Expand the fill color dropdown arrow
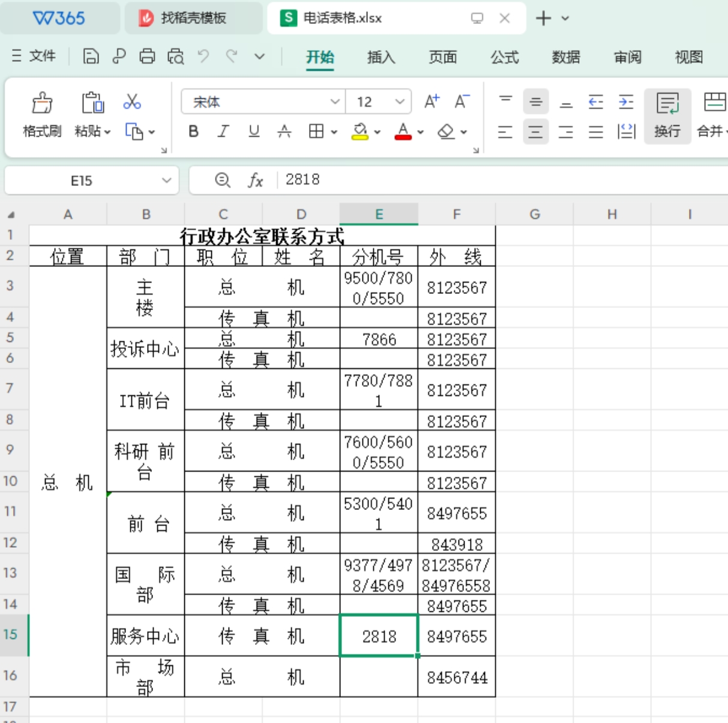The width and height of the screenshot is (728, 723). [378, 132]
